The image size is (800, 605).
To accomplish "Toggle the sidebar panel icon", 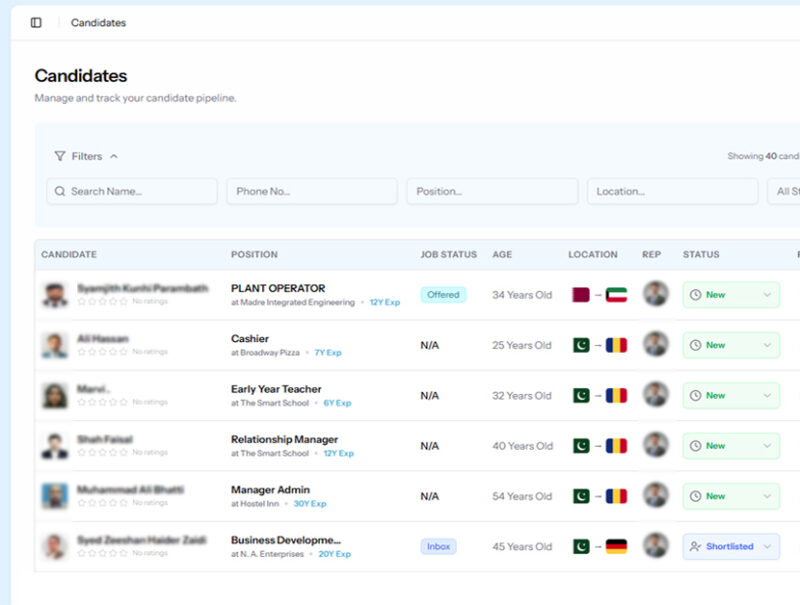I will click(x=36, y=22).
